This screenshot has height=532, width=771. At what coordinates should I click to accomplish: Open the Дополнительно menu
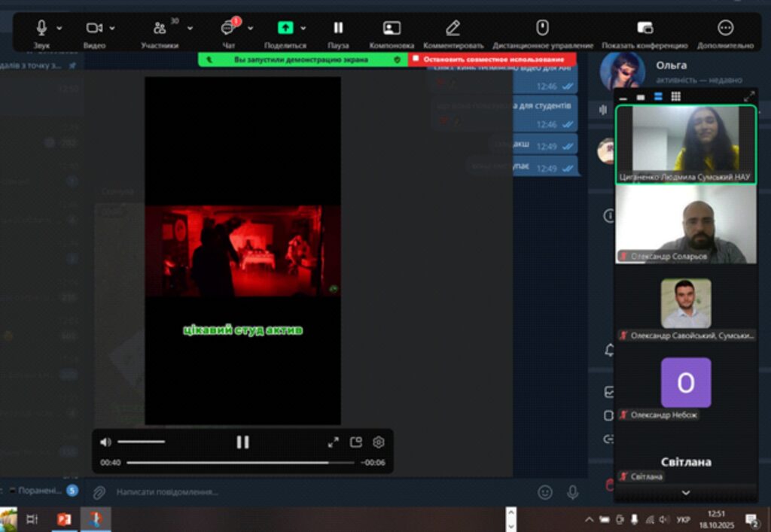(725, 29)
